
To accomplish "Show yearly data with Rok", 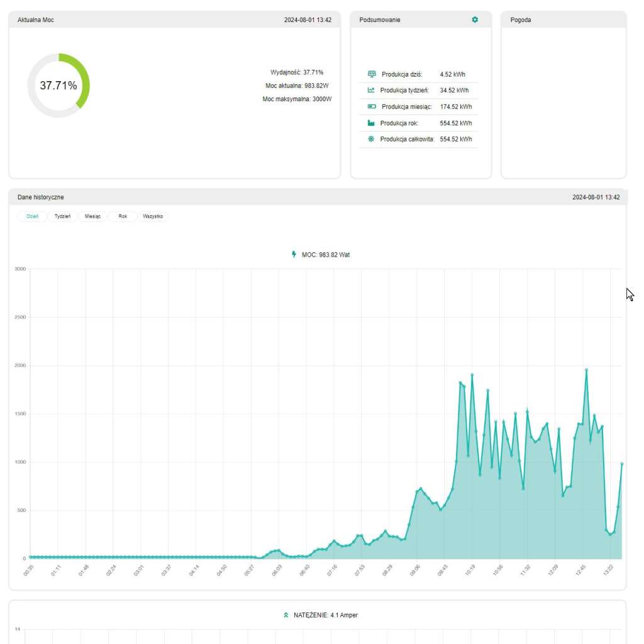I will point(123,216).
